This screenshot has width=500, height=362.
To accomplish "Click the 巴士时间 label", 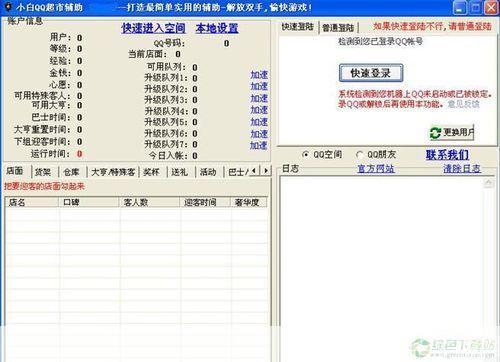I will click(x=51, y=117).
